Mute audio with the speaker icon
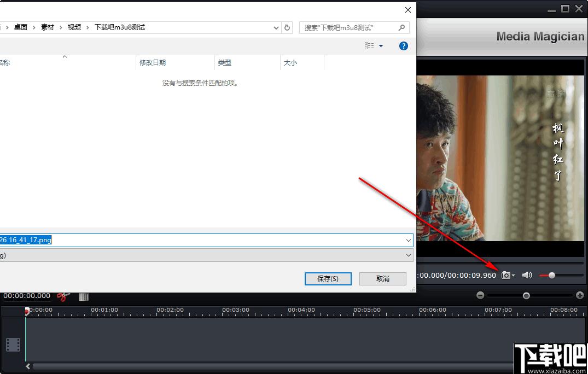 527,275
